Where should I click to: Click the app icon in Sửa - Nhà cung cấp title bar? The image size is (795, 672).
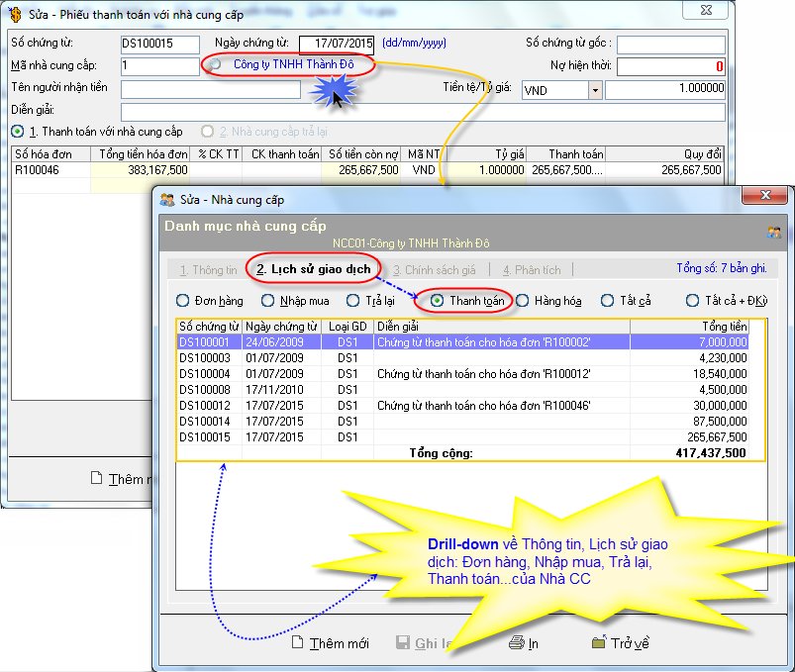click(168, 200)
